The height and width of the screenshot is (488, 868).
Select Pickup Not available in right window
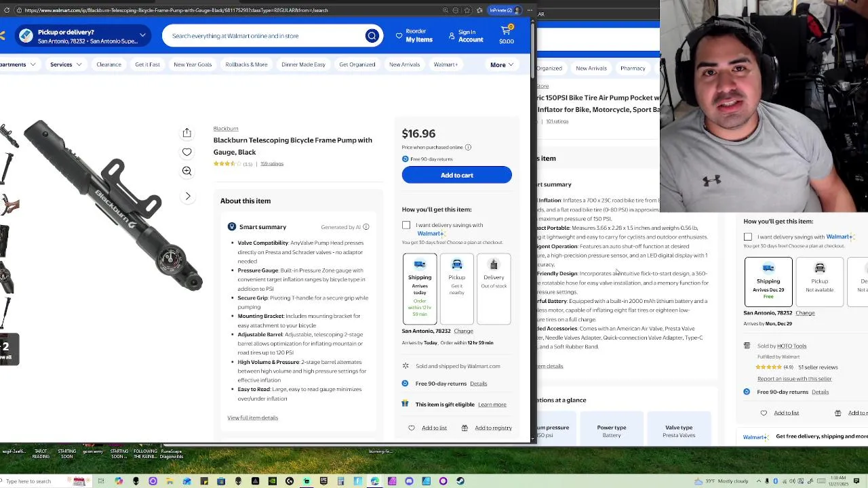pos(820,281)
